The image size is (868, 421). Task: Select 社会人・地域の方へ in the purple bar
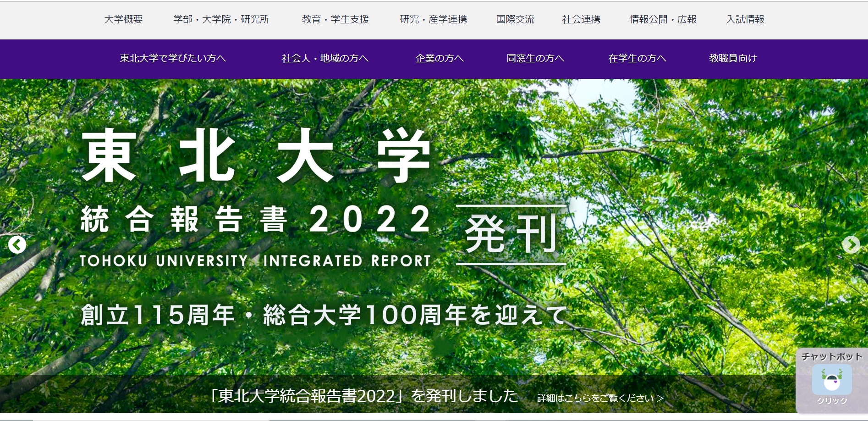pos(325,58)
